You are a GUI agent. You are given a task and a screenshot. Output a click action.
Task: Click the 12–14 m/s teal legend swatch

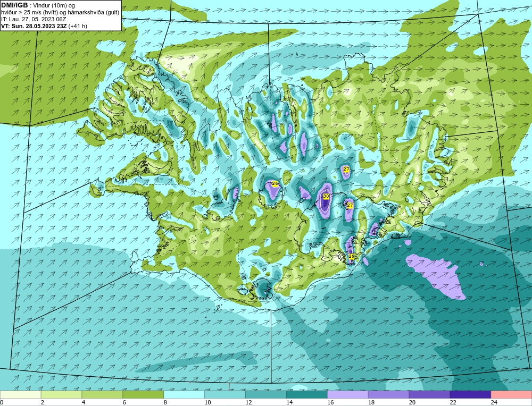[x=266, y=394]
